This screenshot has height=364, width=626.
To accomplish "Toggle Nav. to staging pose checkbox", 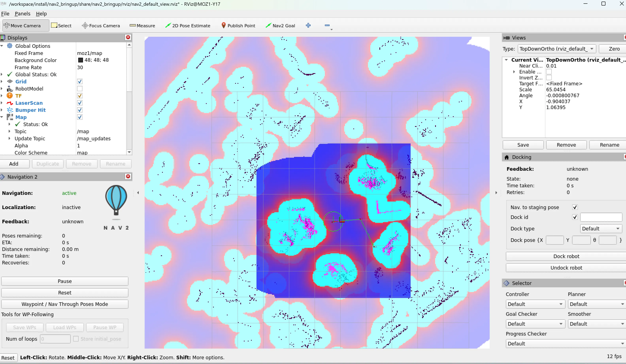I will click(x=575, y=207).
